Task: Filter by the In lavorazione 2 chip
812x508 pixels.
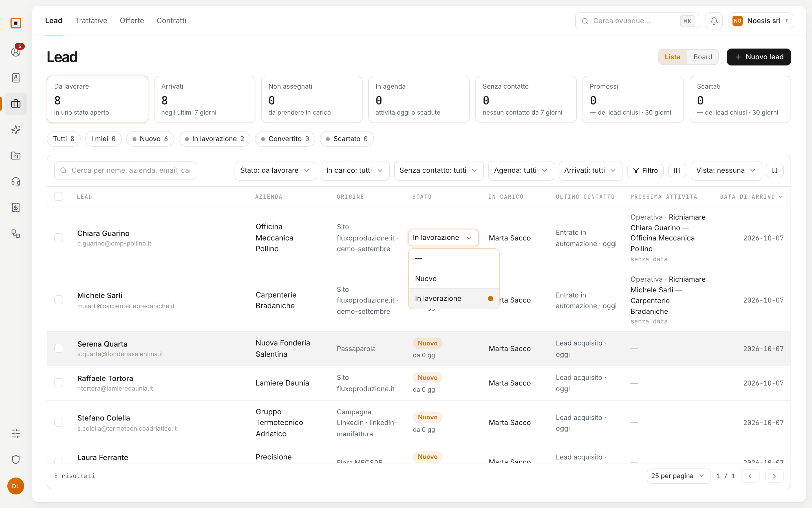Action: (214, 139)
